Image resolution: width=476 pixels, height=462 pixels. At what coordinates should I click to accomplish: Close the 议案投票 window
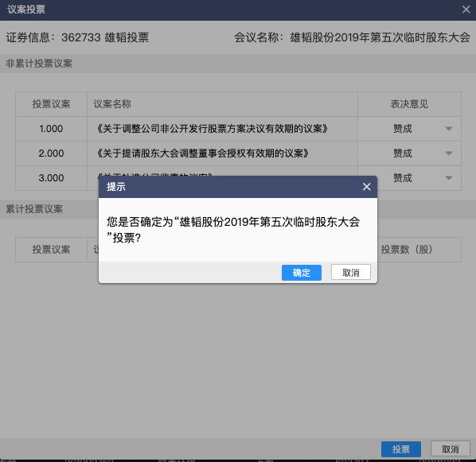coord(466,10)
